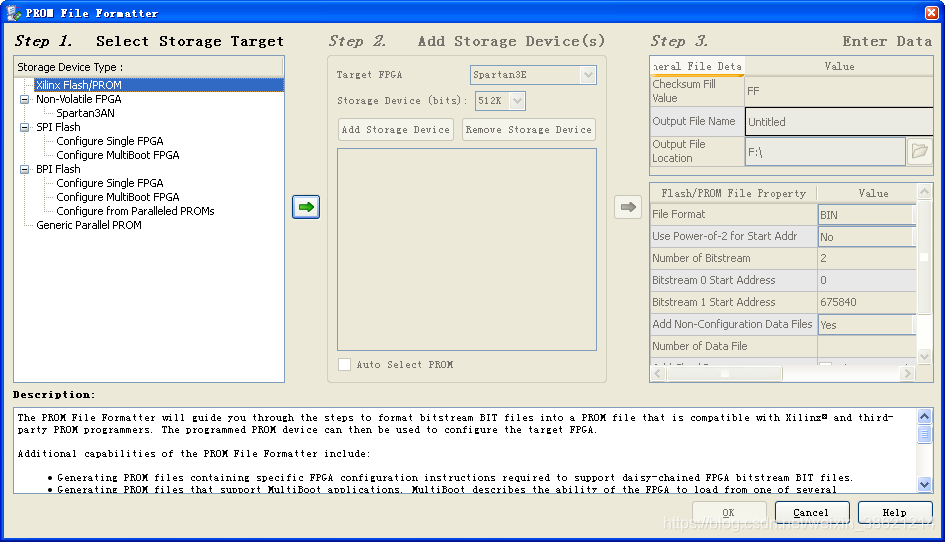The width and height of the screenshot is (945, 542).
Task: Click the Checksum Fill Value FF field
Action: click(839, 91)
